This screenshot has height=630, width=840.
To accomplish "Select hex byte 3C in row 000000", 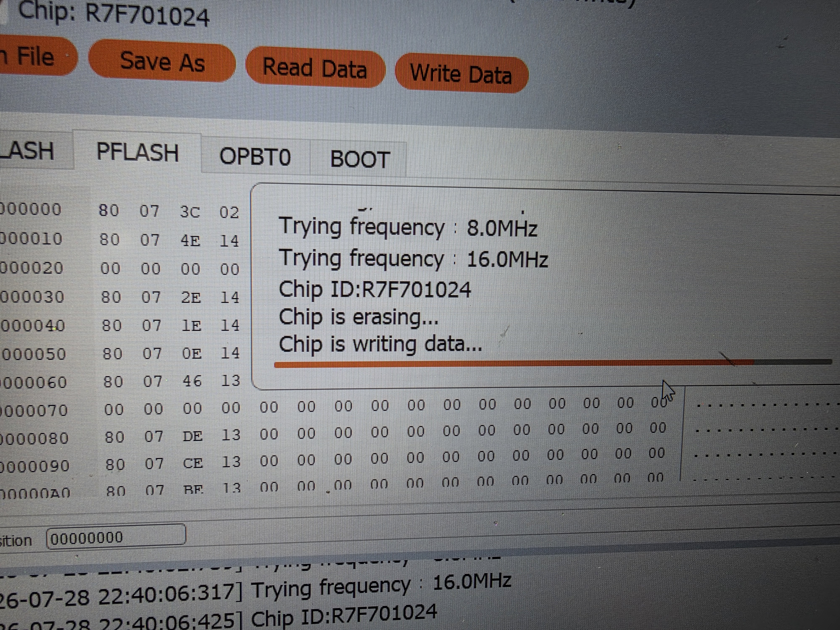I will click(190, 212).
